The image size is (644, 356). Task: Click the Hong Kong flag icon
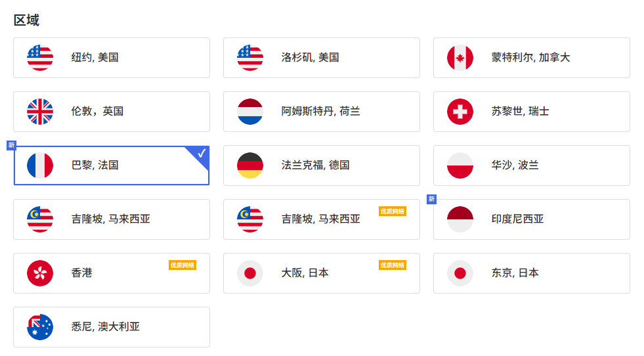40,273
